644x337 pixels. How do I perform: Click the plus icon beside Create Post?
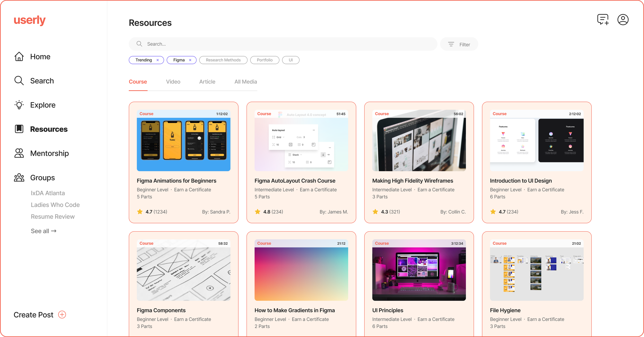62,315
